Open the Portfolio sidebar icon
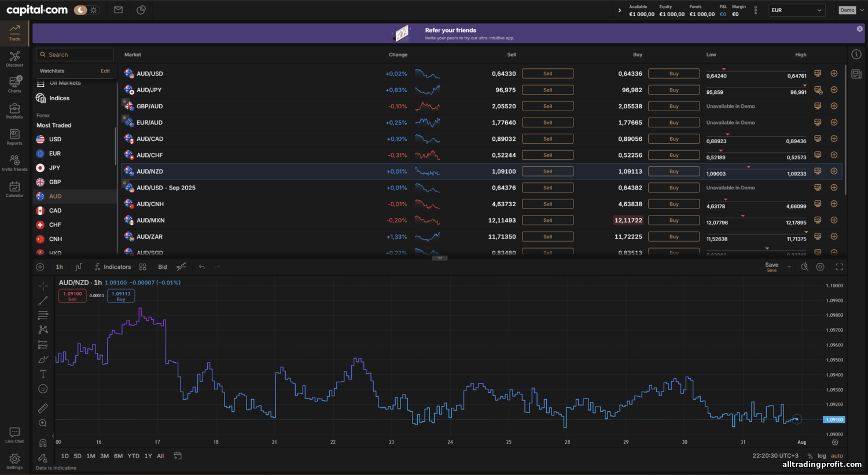Image resolution: width=868 pixels, height=475 pixels. pyautogui.click(x=14, y=110)
